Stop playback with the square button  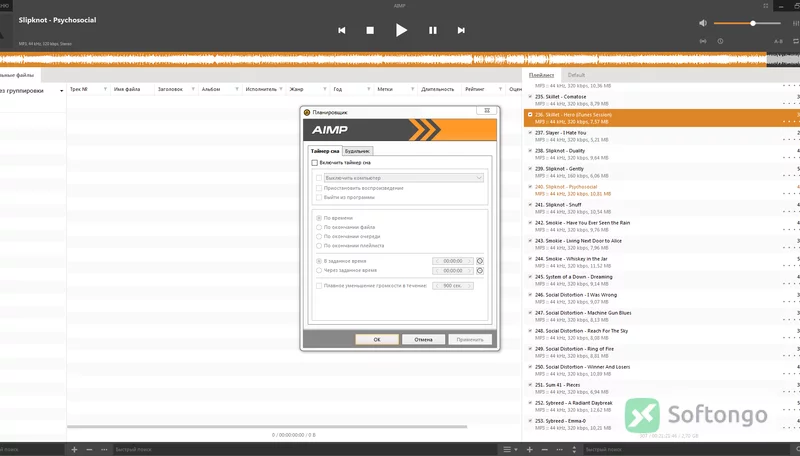370,31
